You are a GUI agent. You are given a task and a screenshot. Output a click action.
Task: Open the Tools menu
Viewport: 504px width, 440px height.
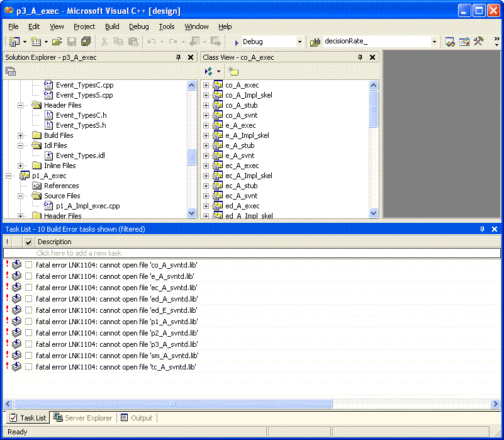point(167,26)
